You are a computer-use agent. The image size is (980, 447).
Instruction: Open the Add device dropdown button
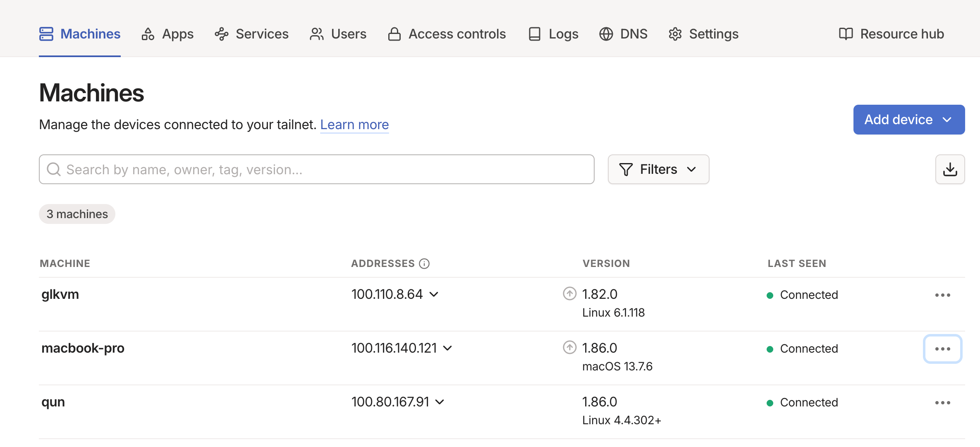tap(909, 120)
